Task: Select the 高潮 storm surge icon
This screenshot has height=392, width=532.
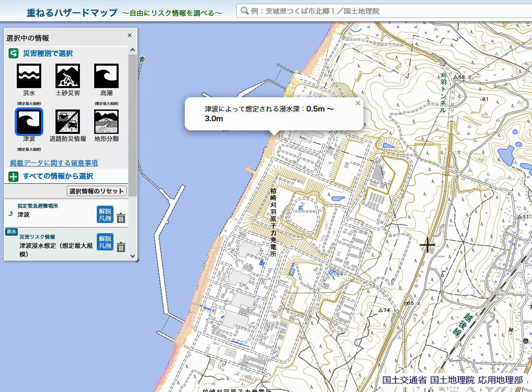Action: tap(106, 76)
